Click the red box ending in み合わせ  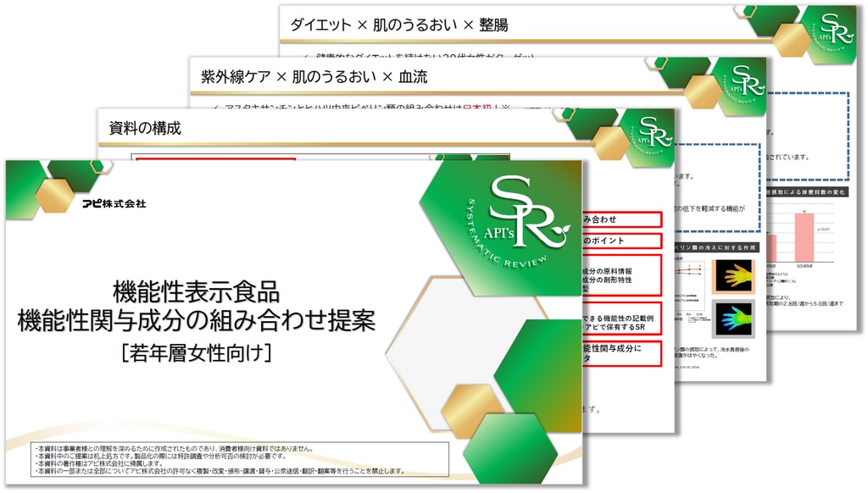click(622, 219)
